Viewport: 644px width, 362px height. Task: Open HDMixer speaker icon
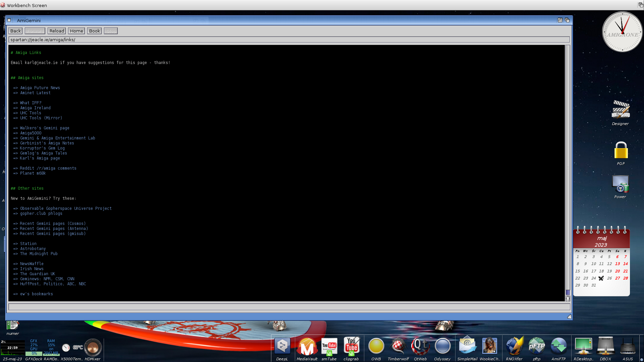(x=93, y=348)
